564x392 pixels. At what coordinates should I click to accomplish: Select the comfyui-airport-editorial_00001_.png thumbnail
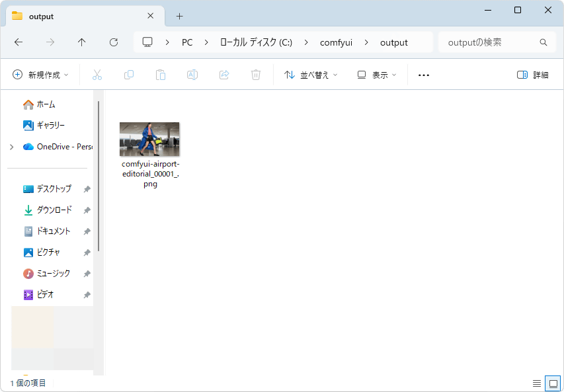149,139
